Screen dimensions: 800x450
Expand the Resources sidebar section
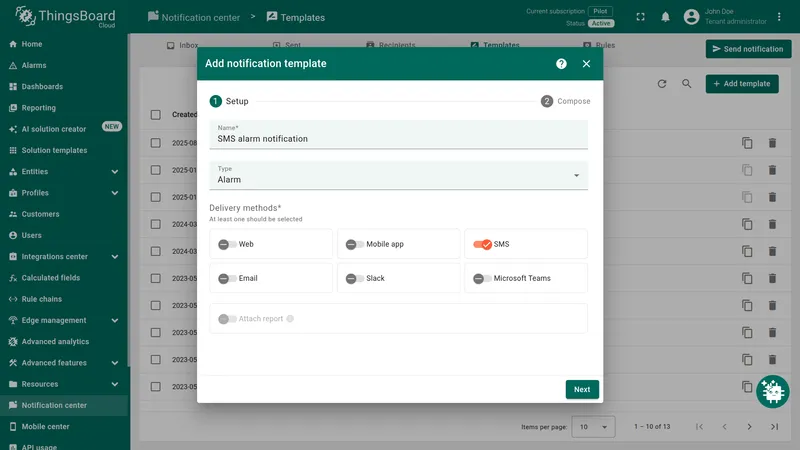pyautogui.click(x=115, y=384)
